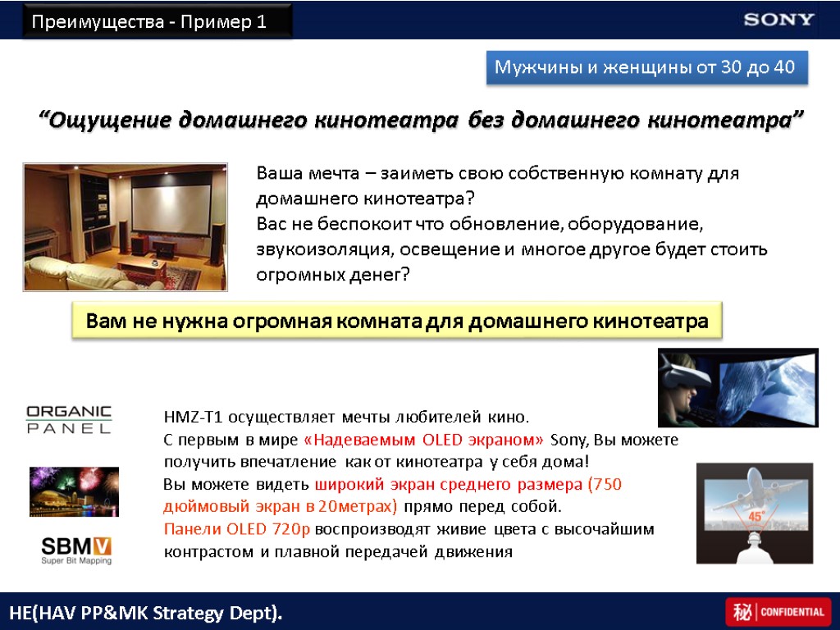Click the line 'HMZ-T1 осуществляет мечты любителей кино.'
840x630 pixels.
pyautogui.click(x=346, y=417)
